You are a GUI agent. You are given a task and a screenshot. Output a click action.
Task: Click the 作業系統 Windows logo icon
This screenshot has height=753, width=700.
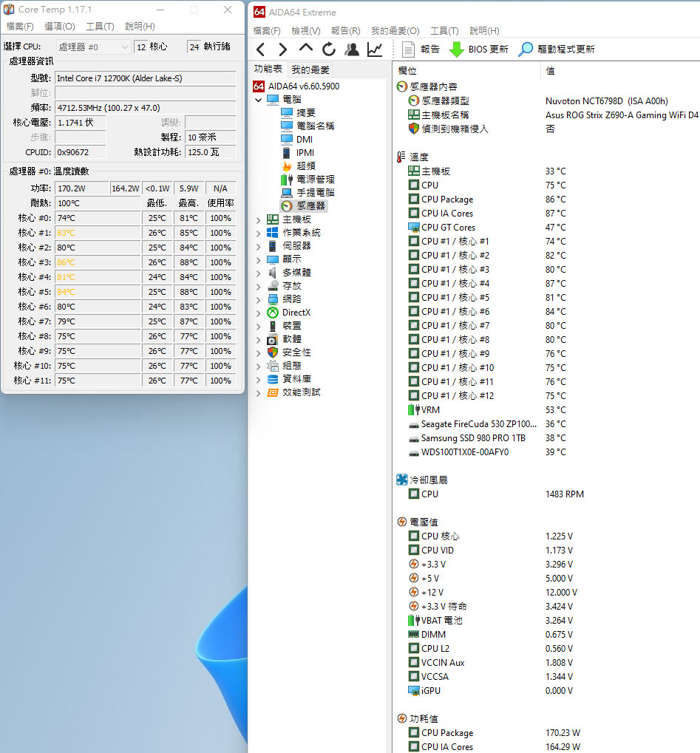pyautogui.click(x=273, y=233)
